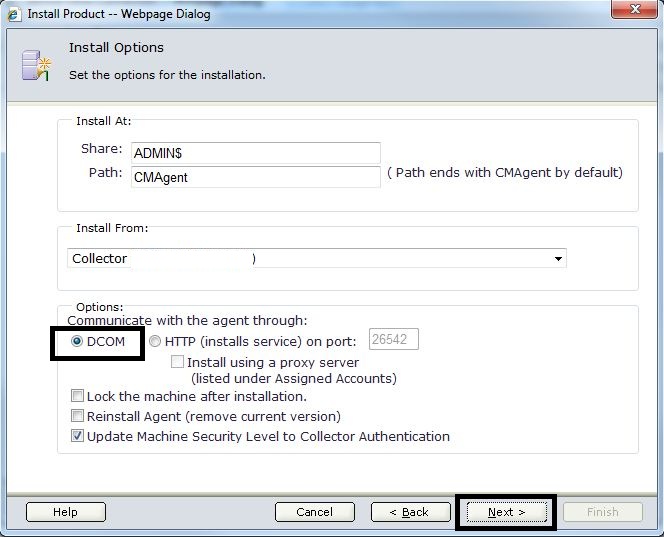Click the greyed-out Finish button
This screenshot has height=537, width=664.
(x=602, y=512)
